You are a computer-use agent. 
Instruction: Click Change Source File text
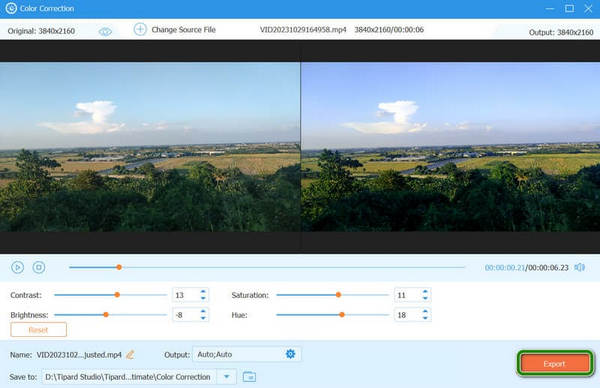pyautogui.click(x=183, y=29)
